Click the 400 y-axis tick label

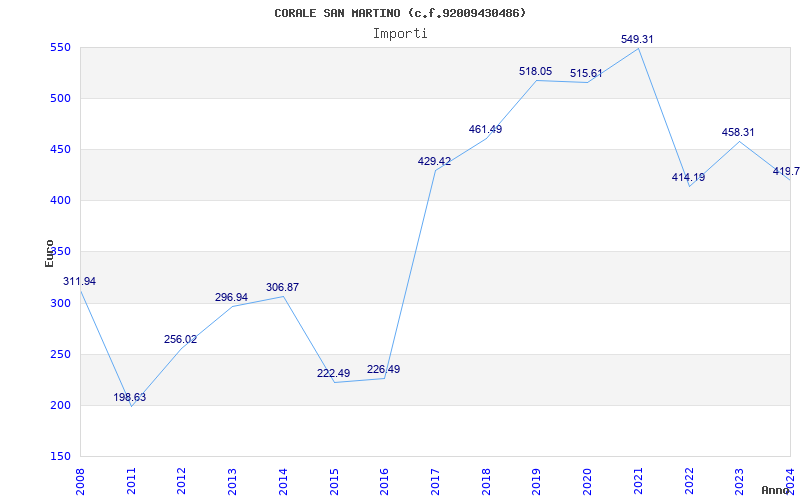tap(60, 201)
